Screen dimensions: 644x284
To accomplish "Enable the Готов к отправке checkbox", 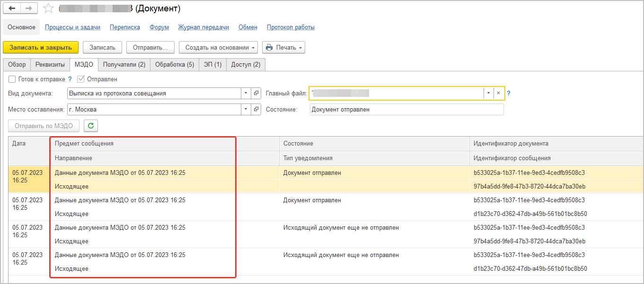I will click(x=12, y=79).
